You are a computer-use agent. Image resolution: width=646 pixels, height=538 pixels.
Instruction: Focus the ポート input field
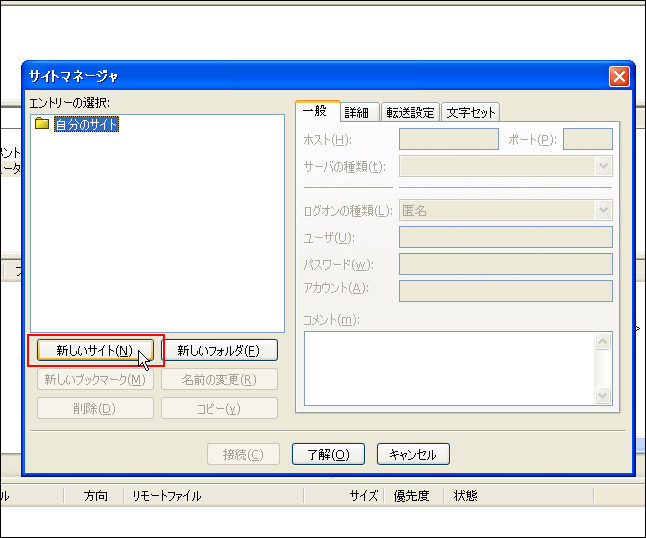click(587, 139)
